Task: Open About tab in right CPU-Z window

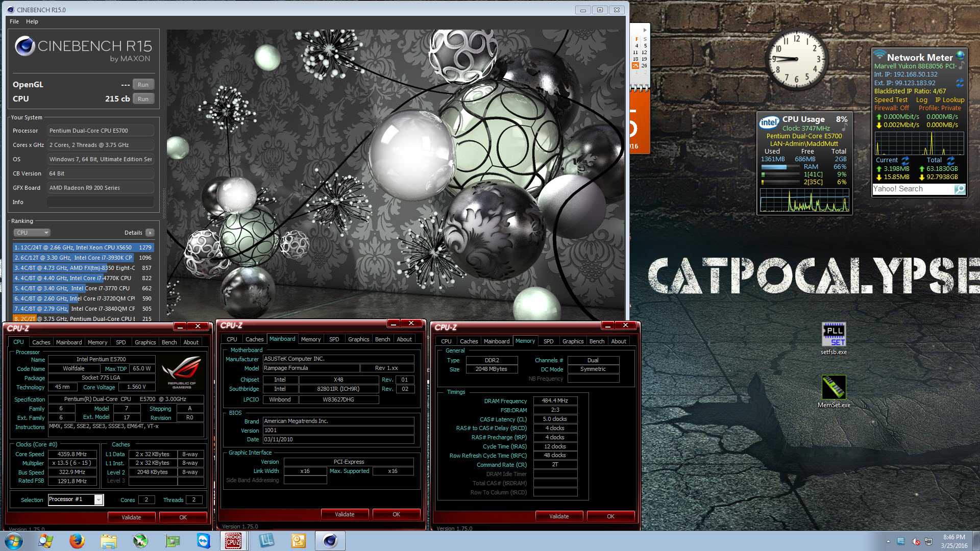Action: pyautogui.click(x=619, y=341)
